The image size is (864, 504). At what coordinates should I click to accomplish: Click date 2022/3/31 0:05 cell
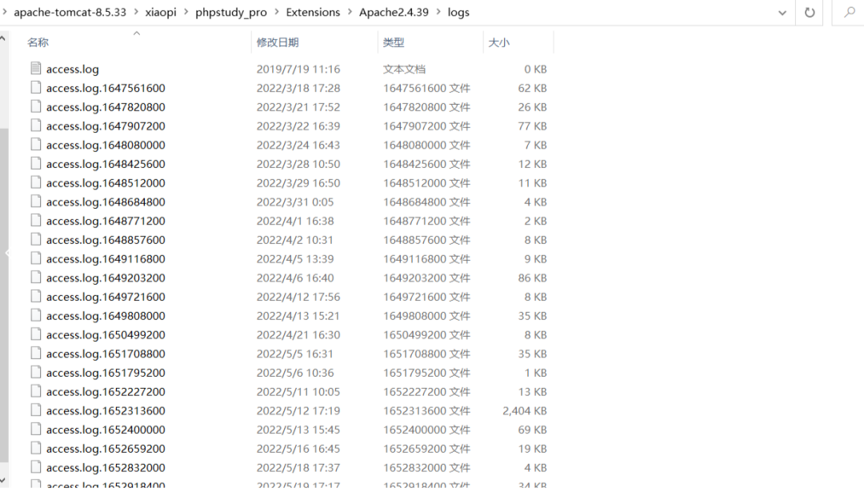click(294, 202)
